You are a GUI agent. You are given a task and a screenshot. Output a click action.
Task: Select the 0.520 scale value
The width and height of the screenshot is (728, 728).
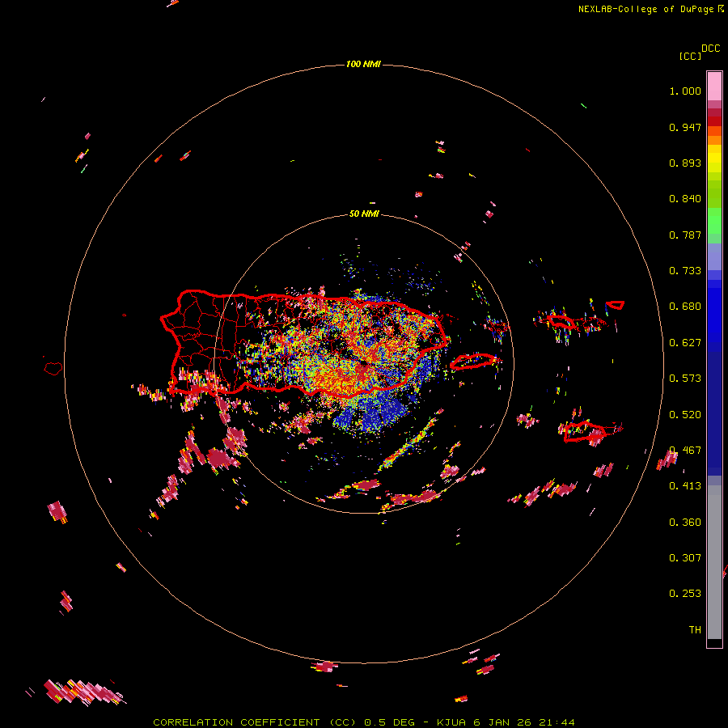pos(685,415)
